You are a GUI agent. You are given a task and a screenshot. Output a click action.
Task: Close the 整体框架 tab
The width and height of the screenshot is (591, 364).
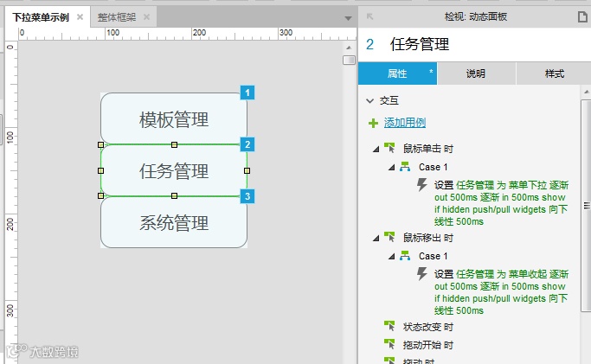pyautogui.click(x=146, y=17)
